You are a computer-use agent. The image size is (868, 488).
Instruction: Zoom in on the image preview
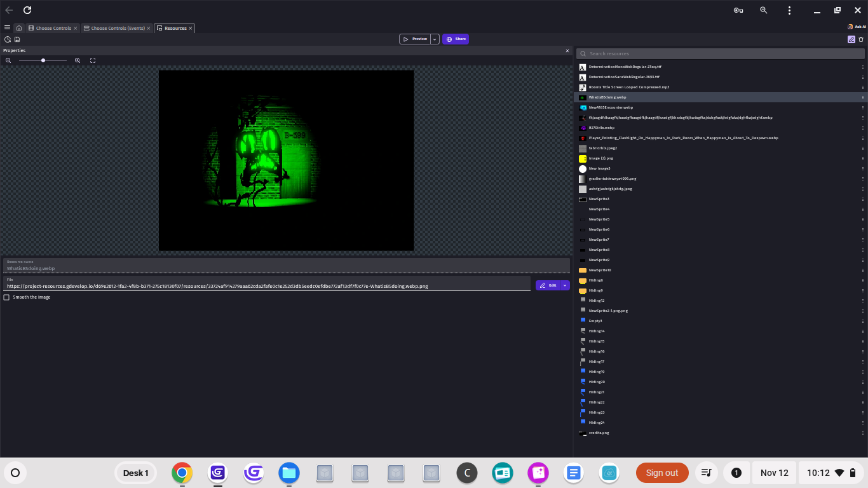pyautogui.click(x=78, y=60)
